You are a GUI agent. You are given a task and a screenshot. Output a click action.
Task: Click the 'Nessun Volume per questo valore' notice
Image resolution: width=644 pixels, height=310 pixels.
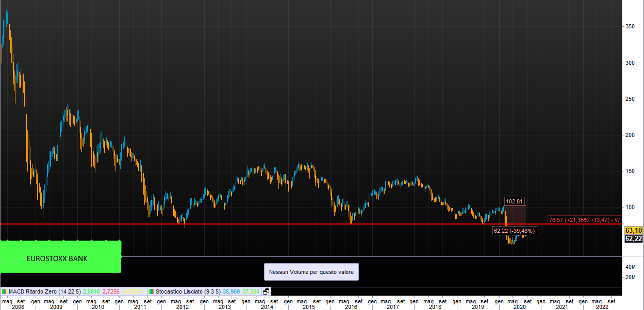pos(311,271)
